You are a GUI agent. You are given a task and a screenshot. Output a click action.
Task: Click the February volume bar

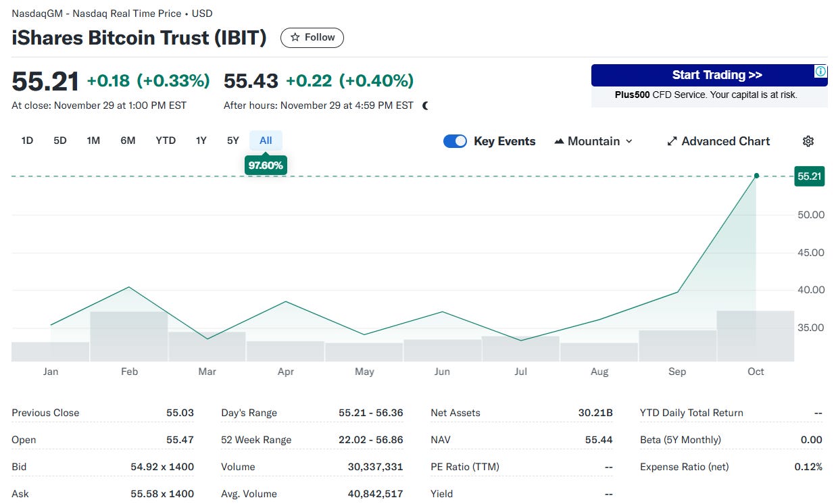click(x=128, y=336)
